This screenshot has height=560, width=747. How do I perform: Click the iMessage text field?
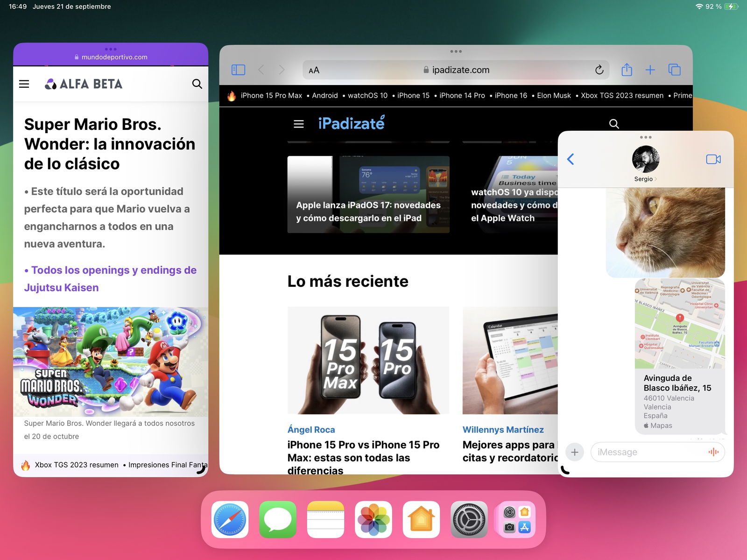(x=658, y=452)
